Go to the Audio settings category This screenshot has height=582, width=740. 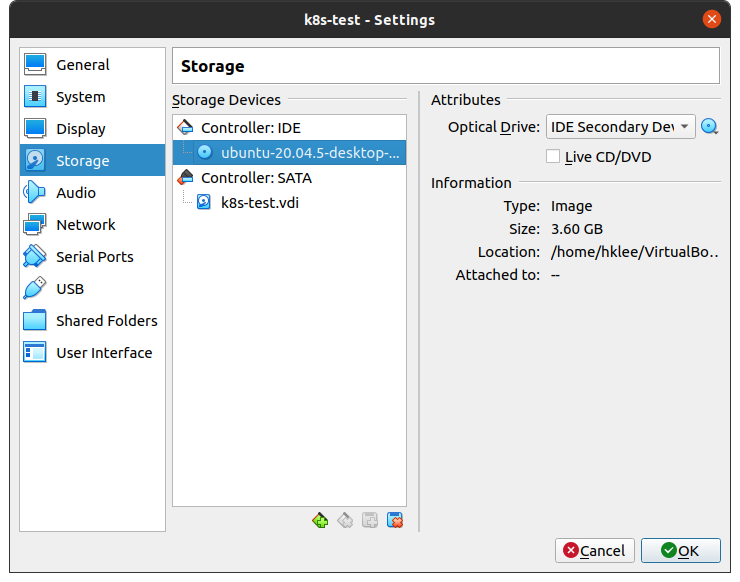(92, 193)
